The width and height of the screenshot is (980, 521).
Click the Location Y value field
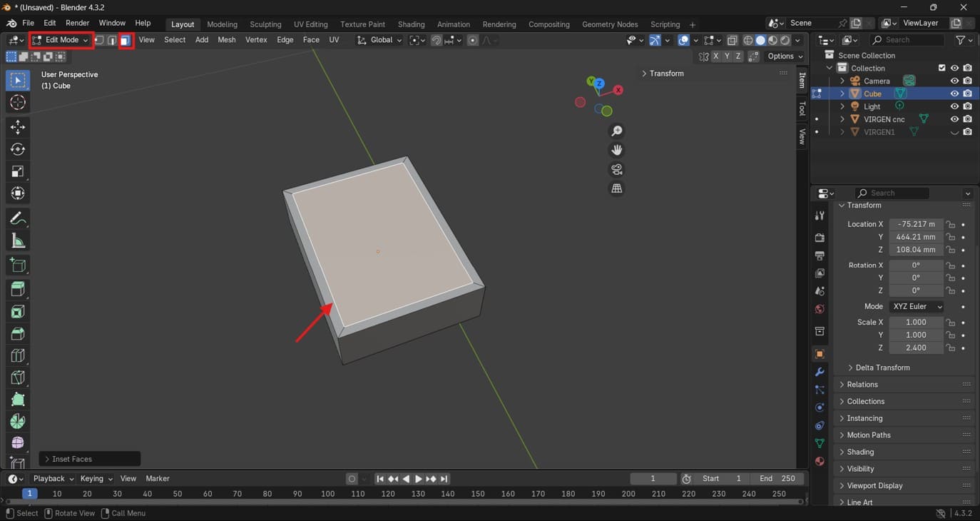pos(917,237)
